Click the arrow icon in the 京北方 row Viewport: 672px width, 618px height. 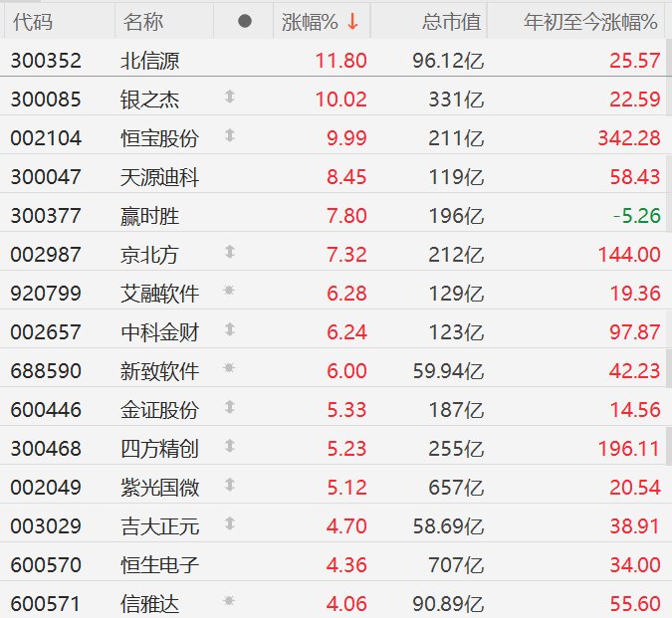click(x=230, y=252)
